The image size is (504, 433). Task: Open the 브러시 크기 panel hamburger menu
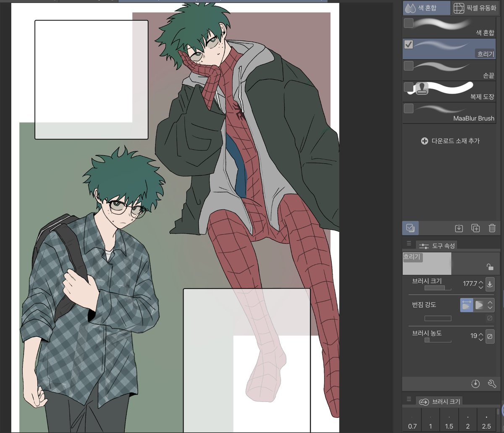[x=409, y=399]
